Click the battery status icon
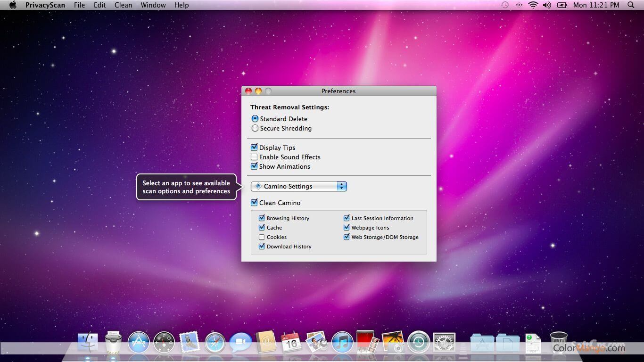The width and height of the screenshot is (644, 362). (x=562, y=5)
